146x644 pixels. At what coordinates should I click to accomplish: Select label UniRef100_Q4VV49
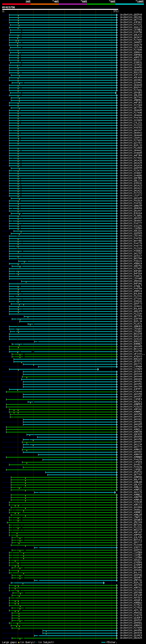point(131,374)
